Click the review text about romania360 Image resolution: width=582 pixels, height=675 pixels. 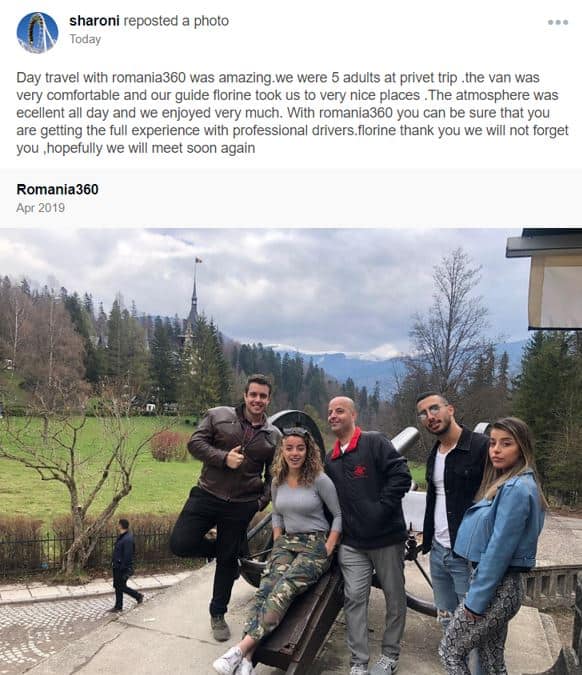[292, 113]
